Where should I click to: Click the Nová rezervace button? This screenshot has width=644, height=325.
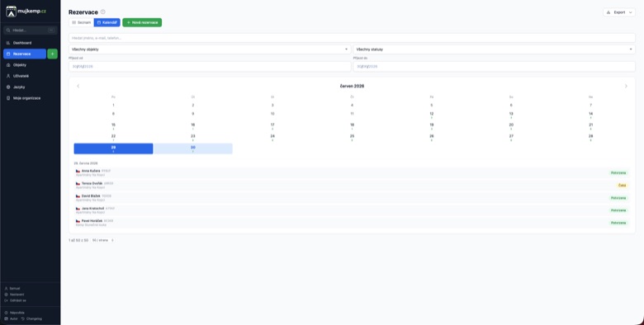tap(142, 22)
